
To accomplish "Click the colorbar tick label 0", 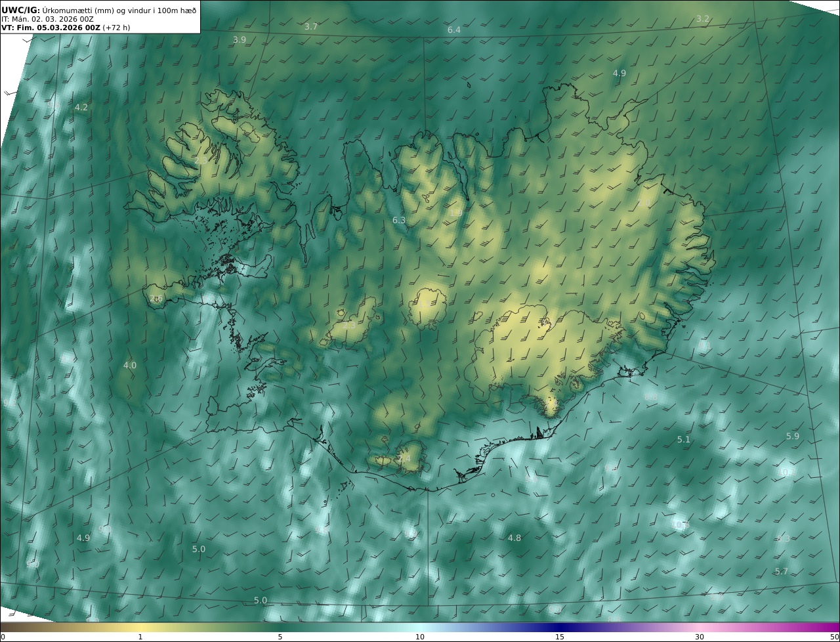I will click(3, 637).
